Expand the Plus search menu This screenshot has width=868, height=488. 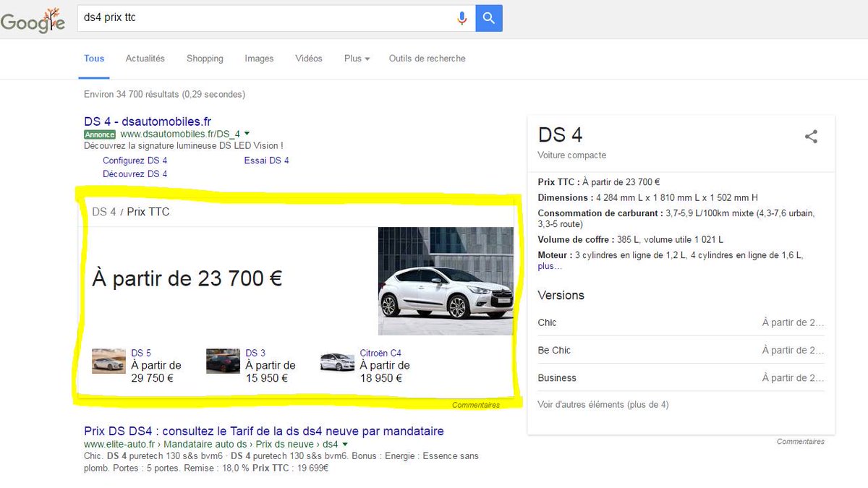click(x=357, y=59)
